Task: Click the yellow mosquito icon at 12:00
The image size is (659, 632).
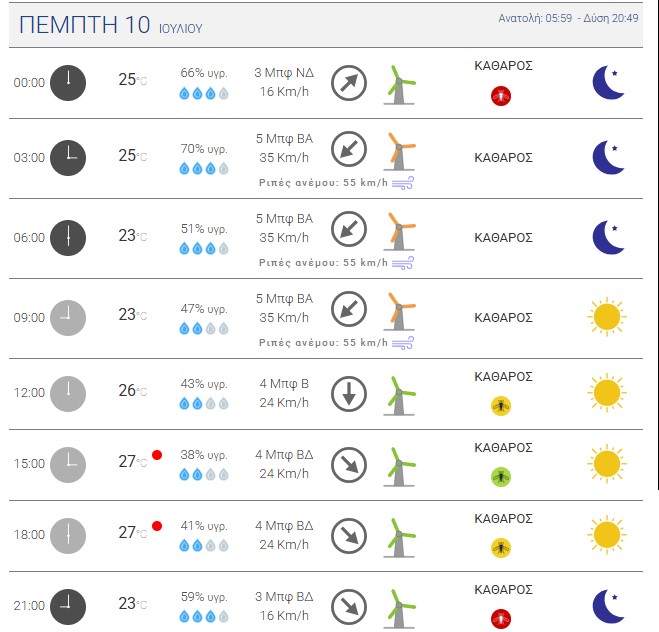Action: pyautogui.click(x=502, y=406)
